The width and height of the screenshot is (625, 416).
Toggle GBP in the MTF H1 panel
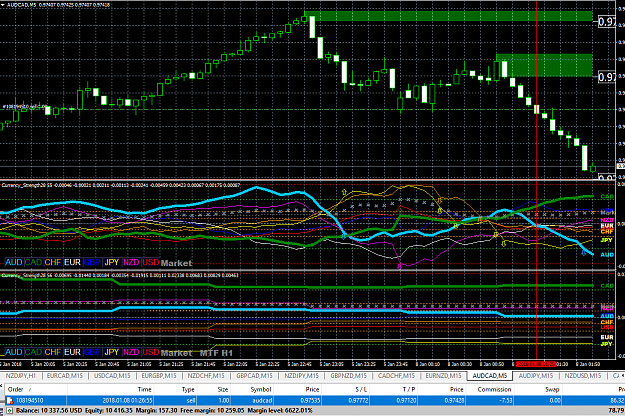92,352
